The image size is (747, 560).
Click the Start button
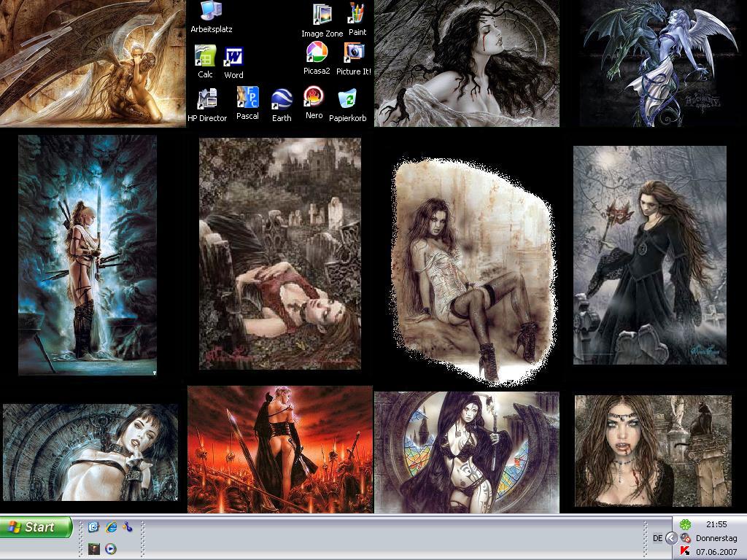point(36,527)
